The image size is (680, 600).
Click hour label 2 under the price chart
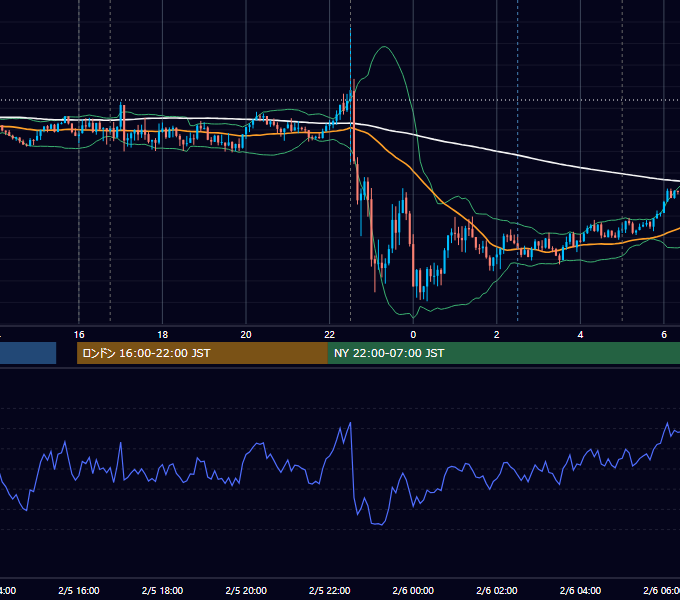click(497, 335)
